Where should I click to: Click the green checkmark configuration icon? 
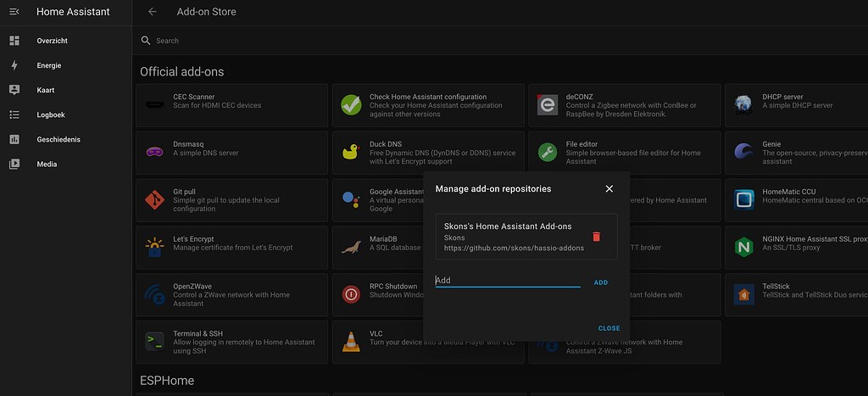pos(351,104)
